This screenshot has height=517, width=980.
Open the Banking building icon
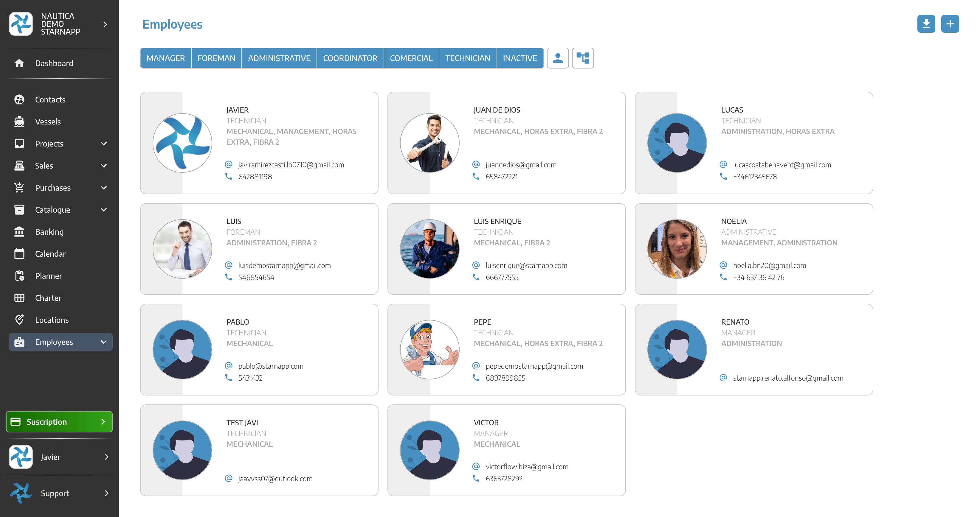[x=19, y=232]
